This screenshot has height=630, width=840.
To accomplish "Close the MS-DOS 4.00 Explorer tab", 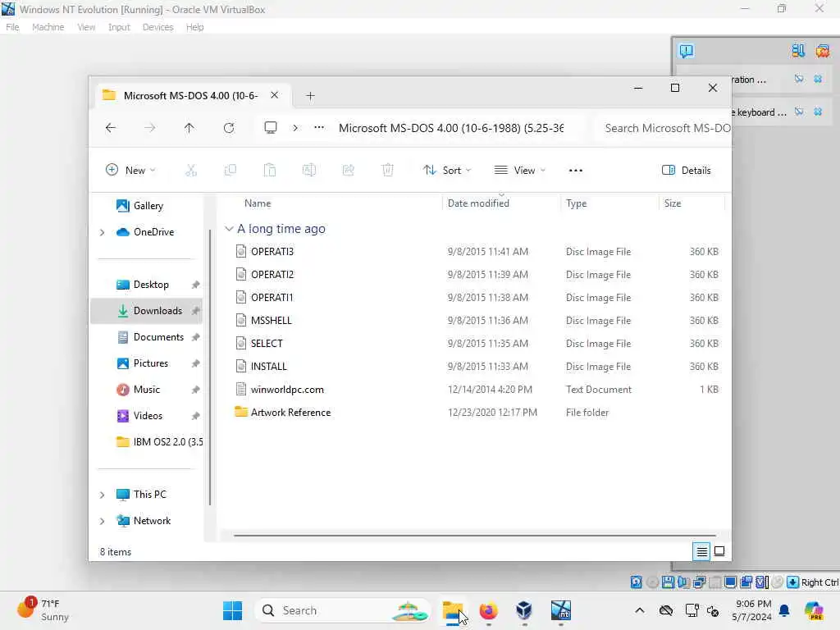I will [274, 95].
